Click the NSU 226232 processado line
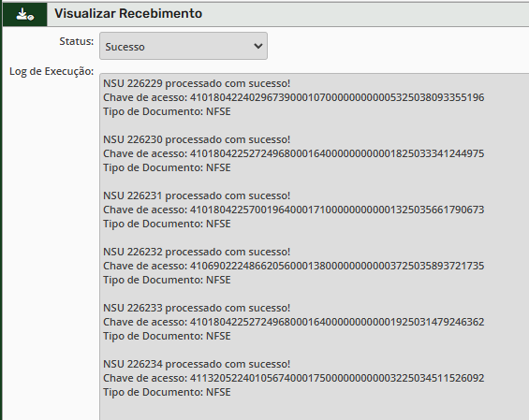 (197, 252)
